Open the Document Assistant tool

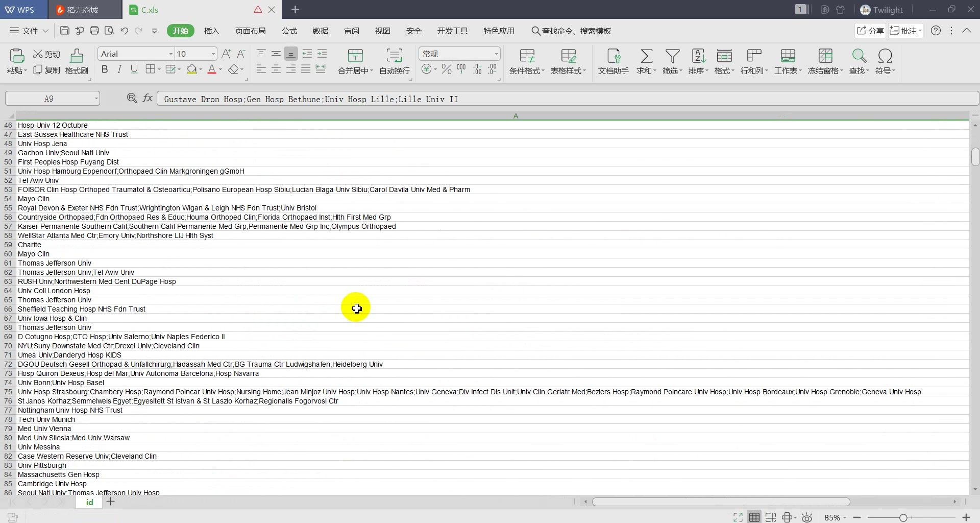coord(614,61)
